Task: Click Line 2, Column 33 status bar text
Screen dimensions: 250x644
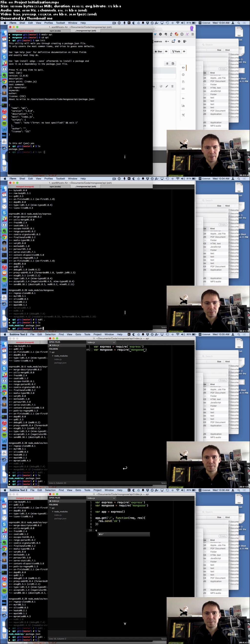Action: [x=58, y=483]
